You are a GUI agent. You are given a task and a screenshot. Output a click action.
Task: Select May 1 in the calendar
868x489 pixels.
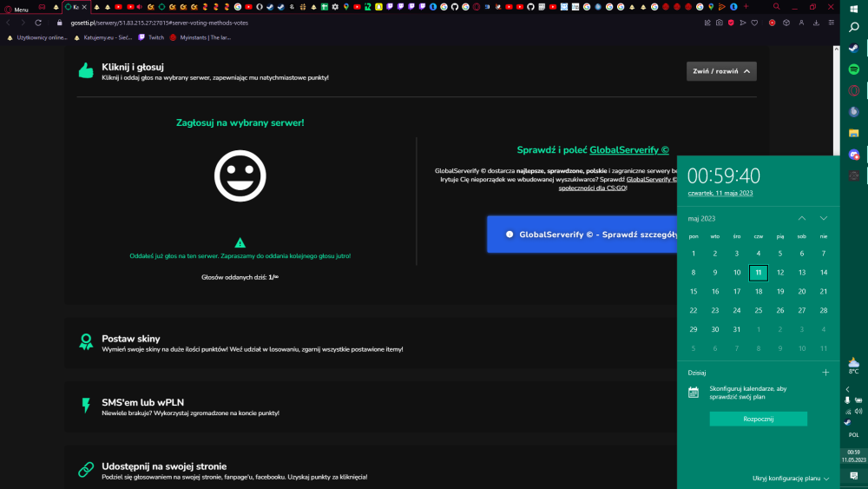[x=693, y=254]
